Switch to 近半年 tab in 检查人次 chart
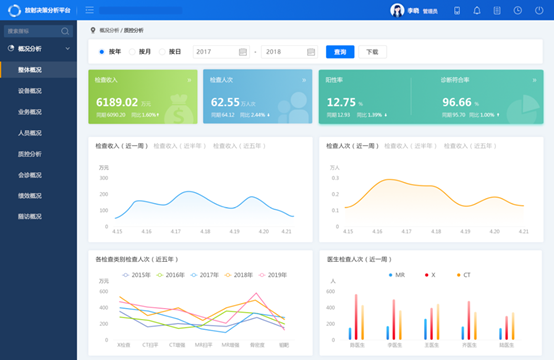Image resolution: width=554 pixels, height=360 pixels. [x=411, y=146]
